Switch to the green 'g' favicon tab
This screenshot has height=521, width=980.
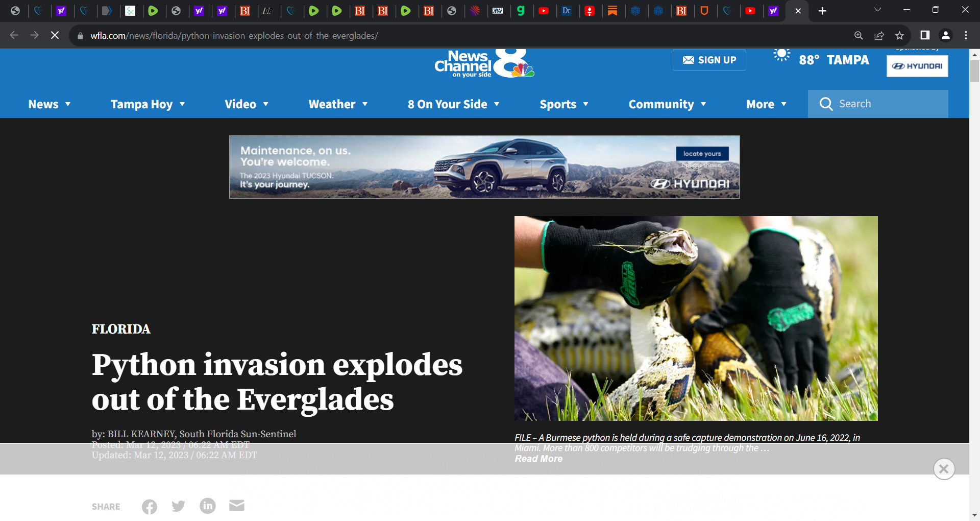point(521,11)
